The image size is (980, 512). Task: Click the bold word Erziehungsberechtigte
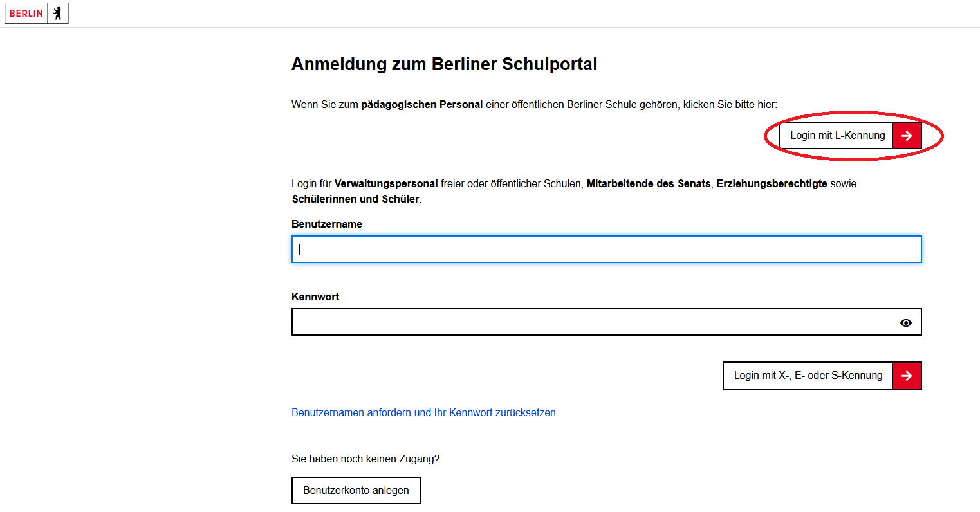coord(772,184)
